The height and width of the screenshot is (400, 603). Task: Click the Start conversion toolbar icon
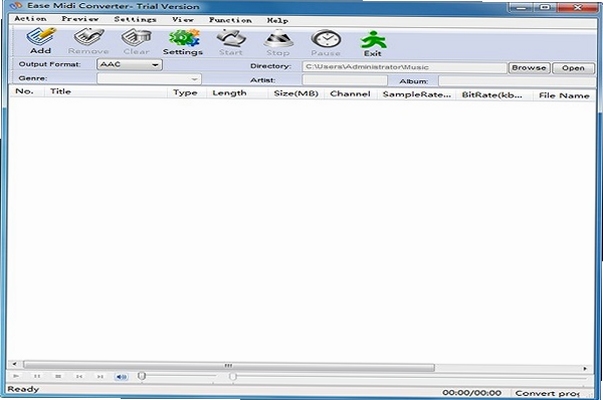pos(231,42)
